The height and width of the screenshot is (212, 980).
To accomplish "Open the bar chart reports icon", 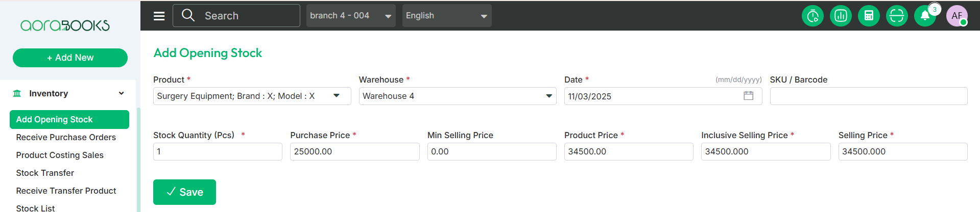I will [x=841, y=16].
